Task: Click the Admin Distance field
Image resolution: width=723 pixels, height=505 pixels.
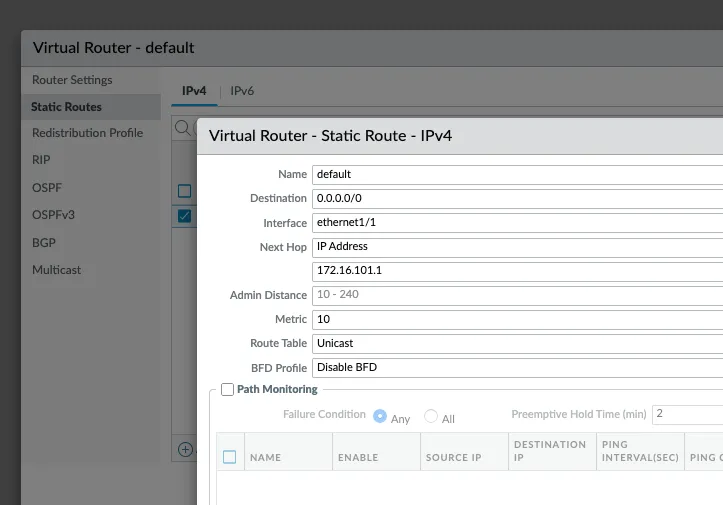Action: 517,295
